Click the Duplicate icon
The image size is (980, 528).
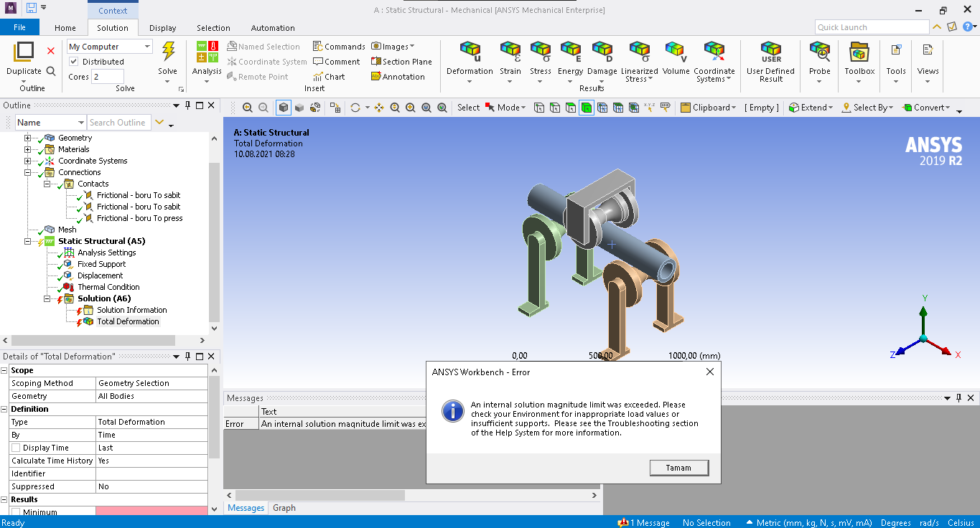point(24,52)
